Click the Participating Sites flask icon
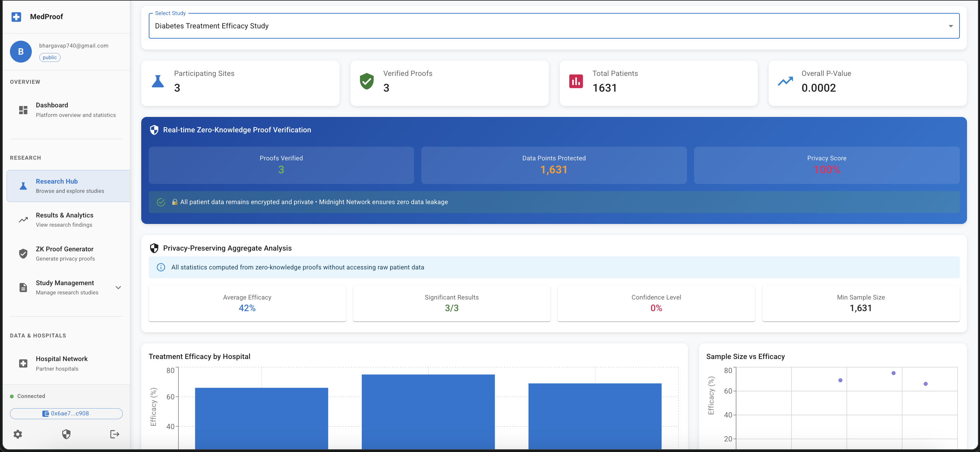Screen dimensions: 980x452 (158, 81)
